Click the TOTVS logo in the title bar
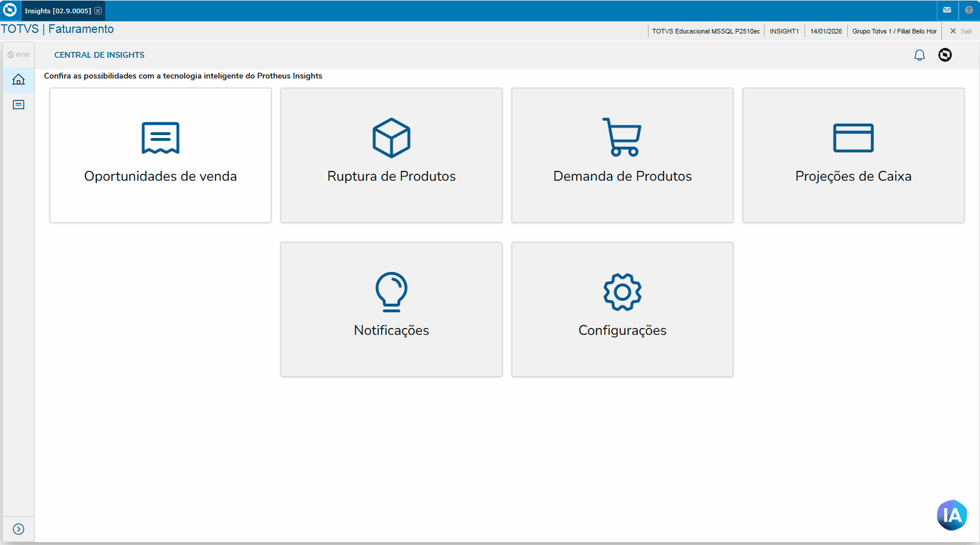 tap(10, 10)
